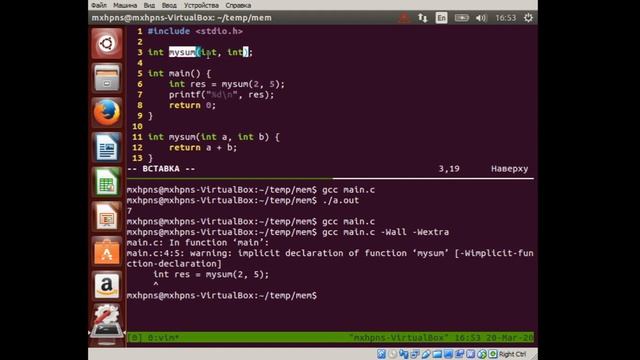Open the network indicator with up-down arrows
This screenshot has width=640, height=360.
(x=422, y=18)
